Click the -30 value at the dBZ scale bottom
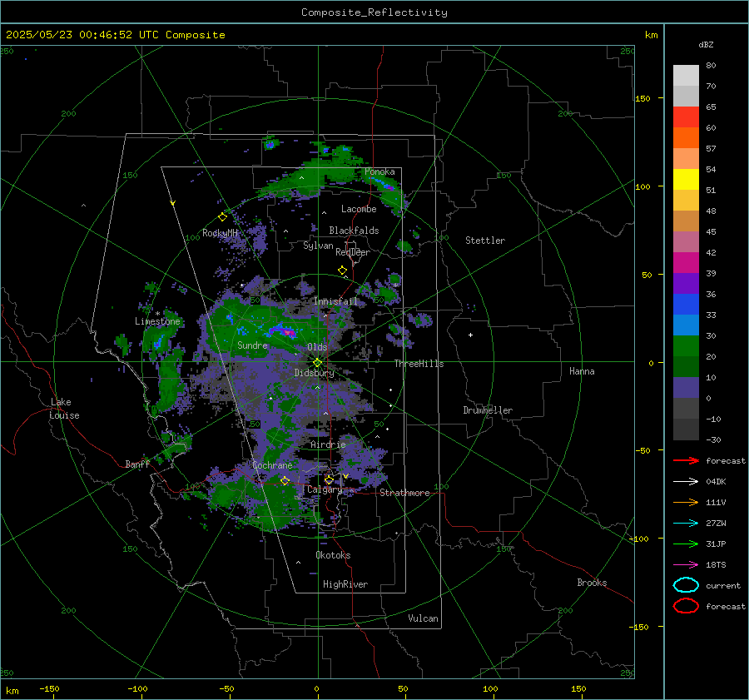The height and width of the screenshot is (700, 749). pos(713,439)
